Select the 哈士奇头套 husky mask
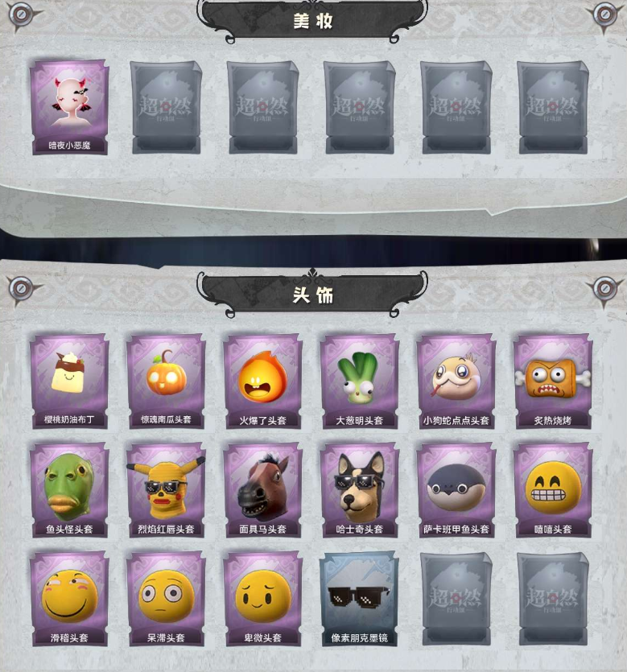 pos(360,490)
